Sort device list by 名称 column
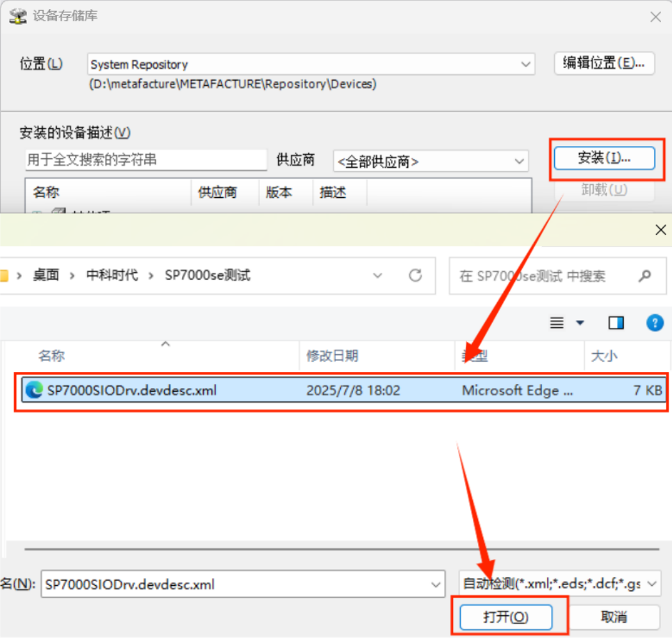The image size is (672, 644). point(108,192)
